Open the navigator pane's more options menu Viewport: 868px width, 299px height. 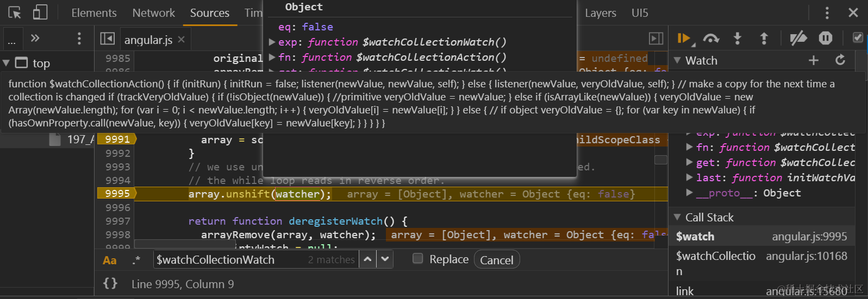[79, 39]
